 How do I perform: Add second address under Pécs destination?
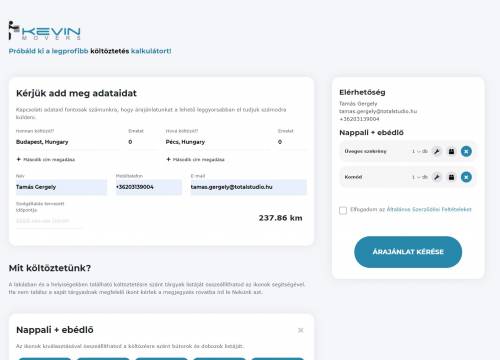(x=195, y=160)
